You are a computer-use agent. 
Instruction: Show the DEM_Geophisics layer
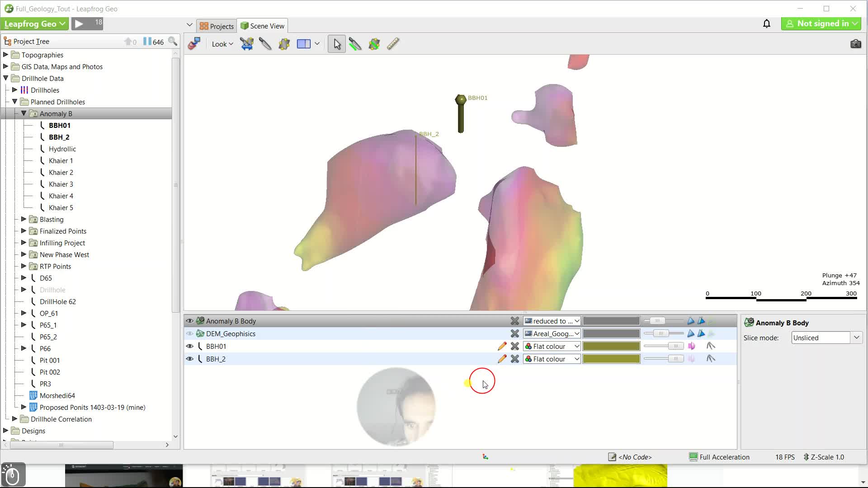[189, 333]
